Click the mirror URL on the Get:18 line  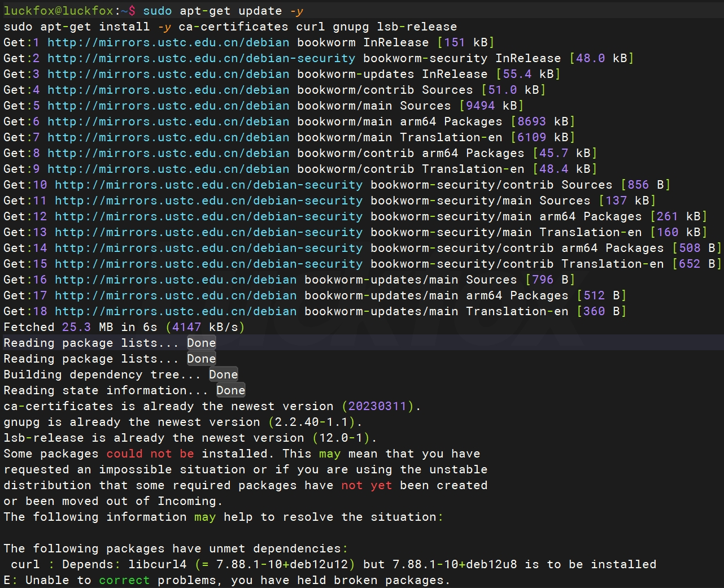point(175,311)
